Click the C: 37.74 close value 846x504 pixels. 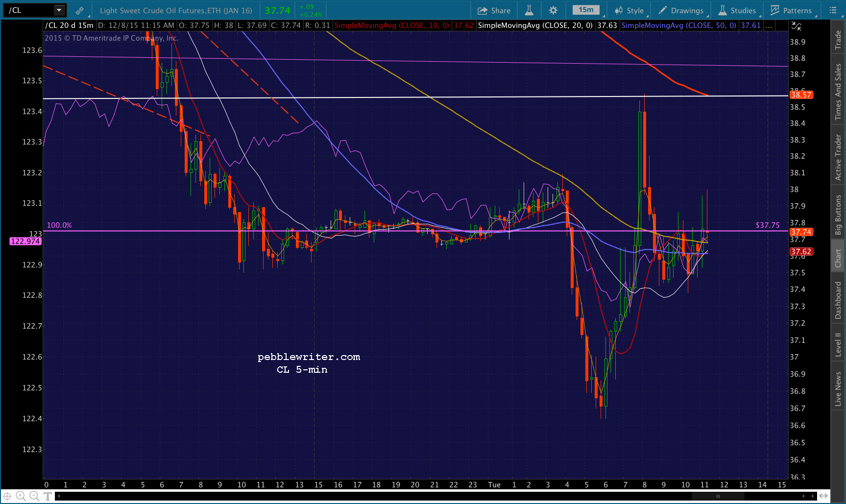[x=286, y=25]
